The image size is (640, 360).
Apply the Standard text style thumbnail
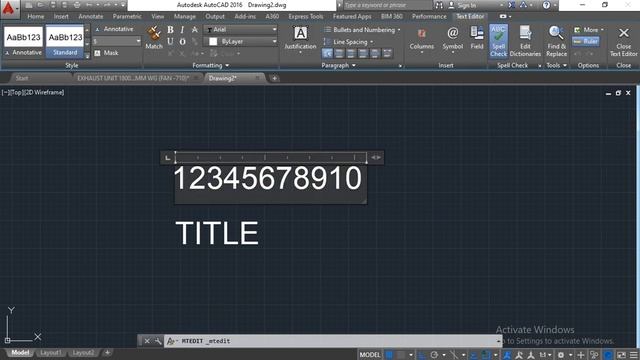coord(65,41)
